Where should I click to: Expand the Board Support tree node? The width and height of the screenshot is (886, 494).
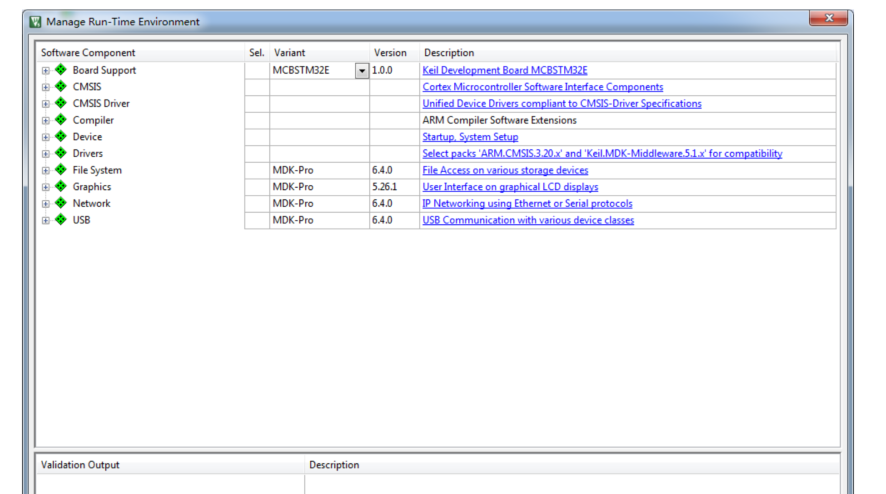click(x=45, y=71)
